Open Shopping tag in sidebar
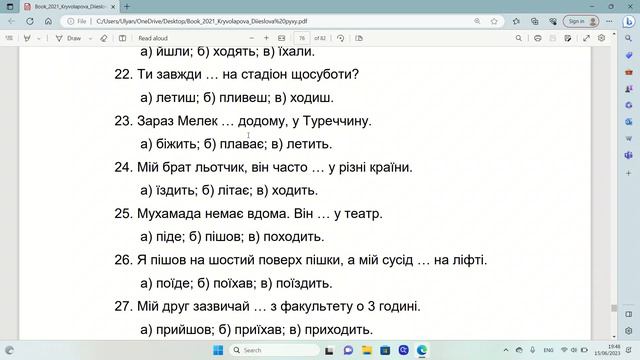Image resolution: width=640 pixels, height=360 pixels. 629,55
